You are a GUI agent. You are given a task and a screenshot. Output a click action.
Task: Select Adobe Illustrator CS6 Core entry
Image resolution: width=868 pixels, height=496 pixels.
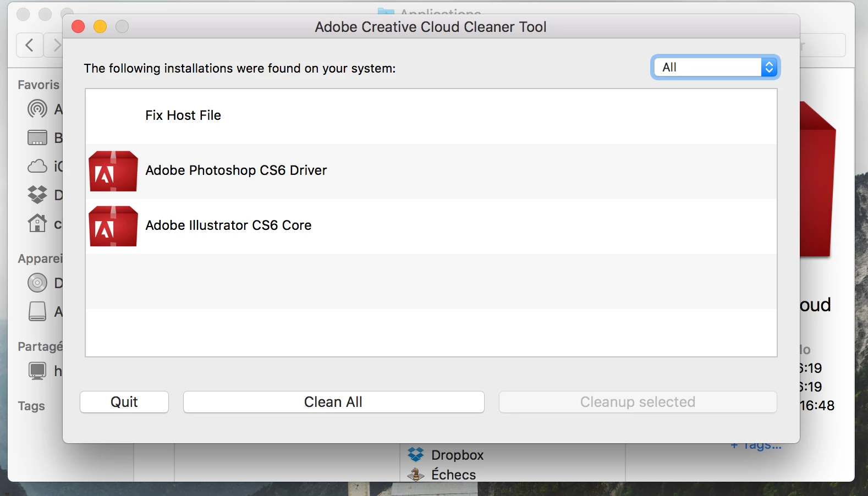431,226
